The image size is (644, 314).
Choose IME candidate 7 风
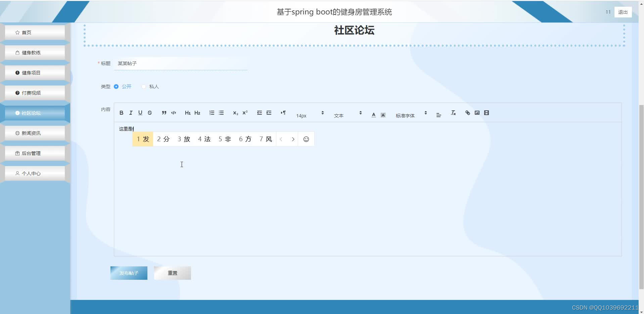pos(266,139)
